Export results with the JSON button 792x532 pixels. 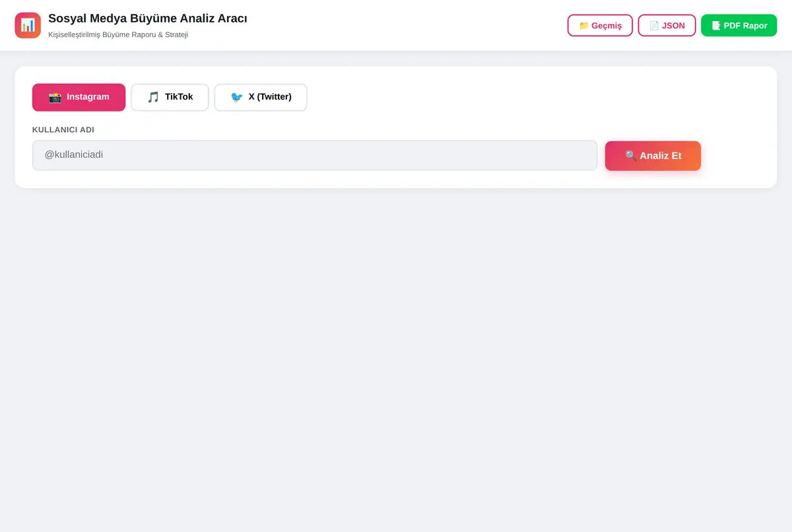pyautogui.click(x=667, y=25)
